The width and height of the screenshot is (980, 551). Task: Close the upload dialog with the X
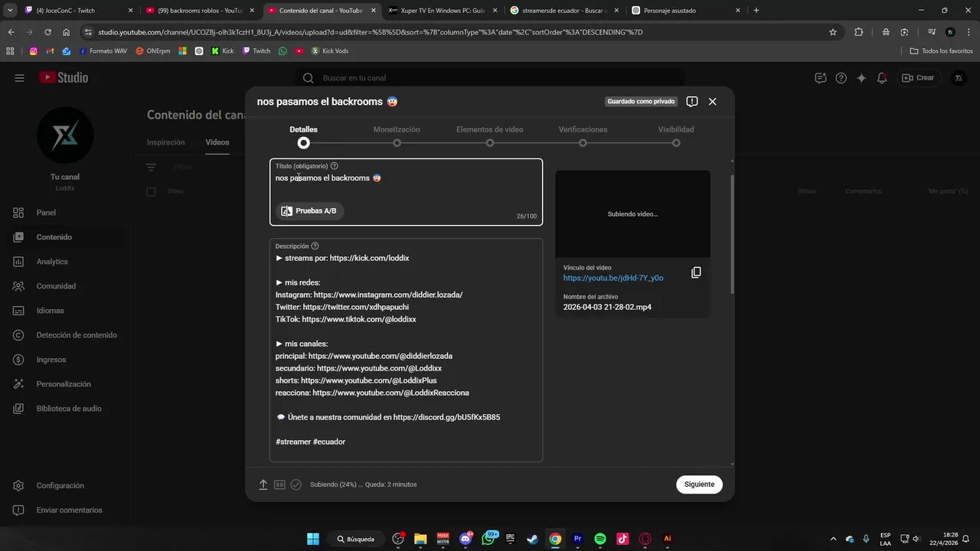click(713, 102)
